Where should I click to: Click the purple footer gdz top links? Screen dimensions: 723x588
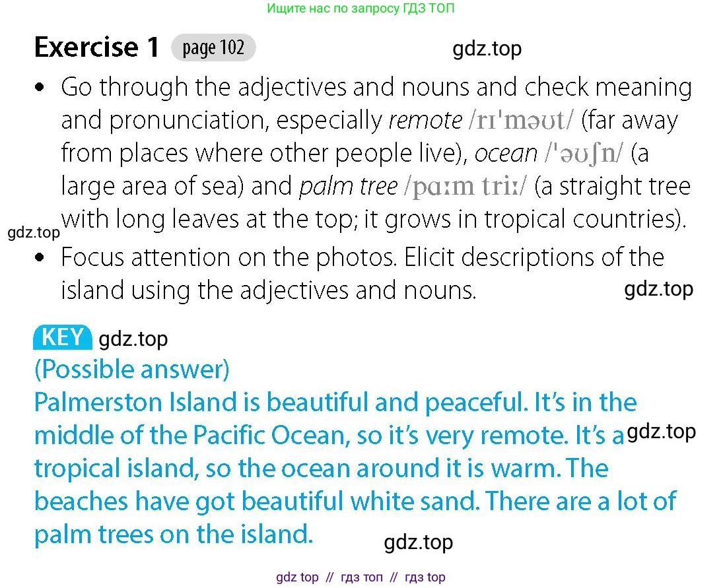pos(361,577)
